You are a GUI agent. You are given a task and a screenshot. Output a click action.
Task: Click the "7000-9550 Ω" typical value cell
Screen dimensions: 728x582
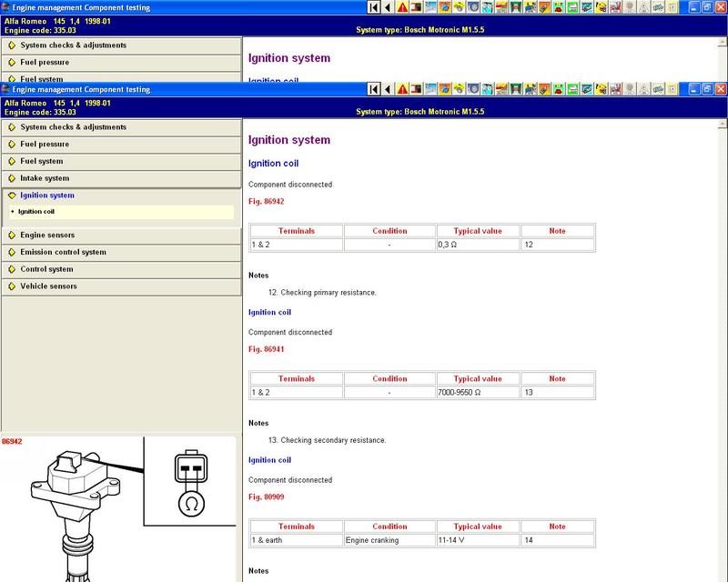coord(478,392)
